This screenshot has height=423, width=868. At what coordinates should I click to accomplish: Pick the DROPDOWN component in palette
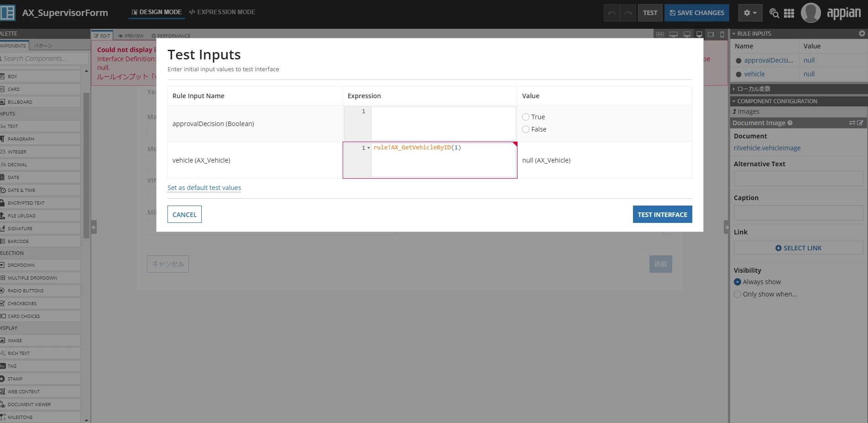click(x=40, y=265)
